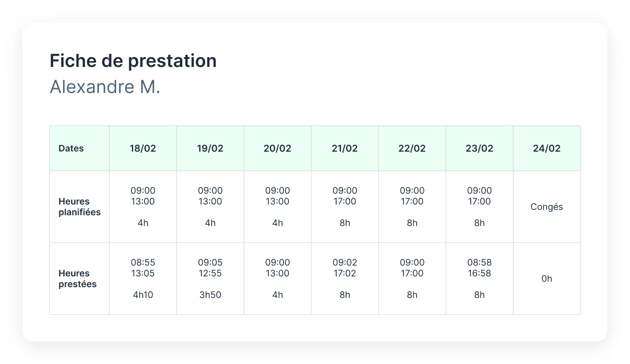The image size is (630, 364).
Task: Click planned hours cell for 18/02
Action: (x=143, y=207)
